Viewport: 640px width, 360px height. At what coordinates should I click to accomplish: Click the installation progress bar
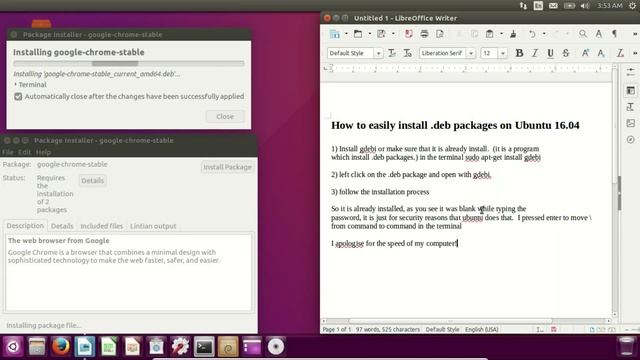129,63
